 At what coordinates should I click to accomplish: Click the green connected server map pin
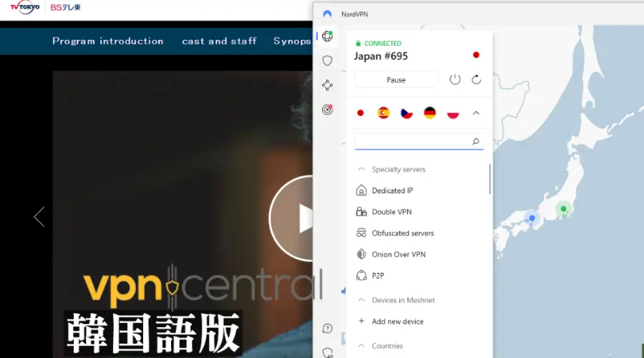point(564,209)
